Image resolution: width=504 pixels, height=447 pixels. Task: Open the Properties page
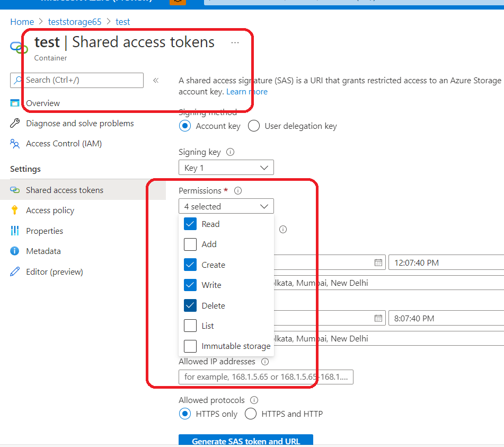coord(45,231)
